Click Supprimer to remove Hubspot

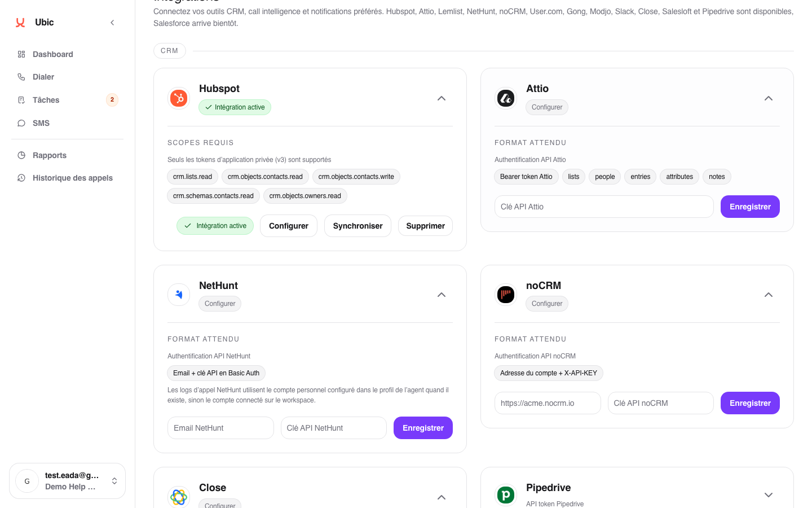point(425,226)
